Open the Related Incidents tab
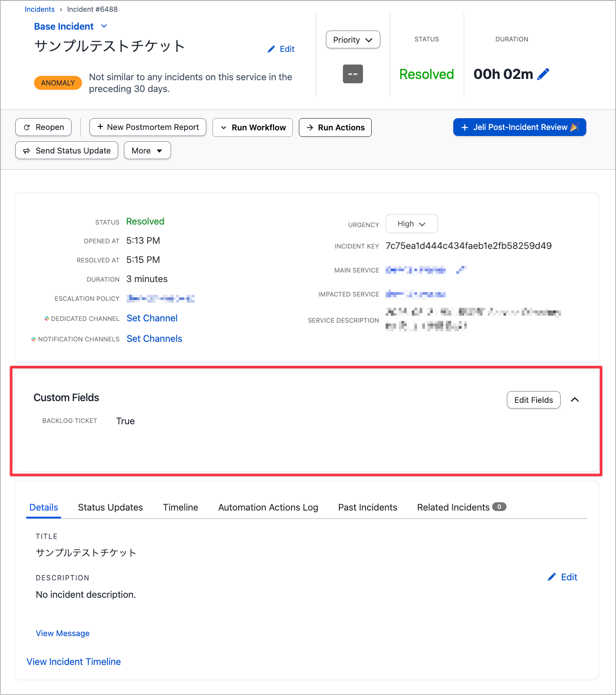Viewport: 616px width, 695px height. click(462, 508)
